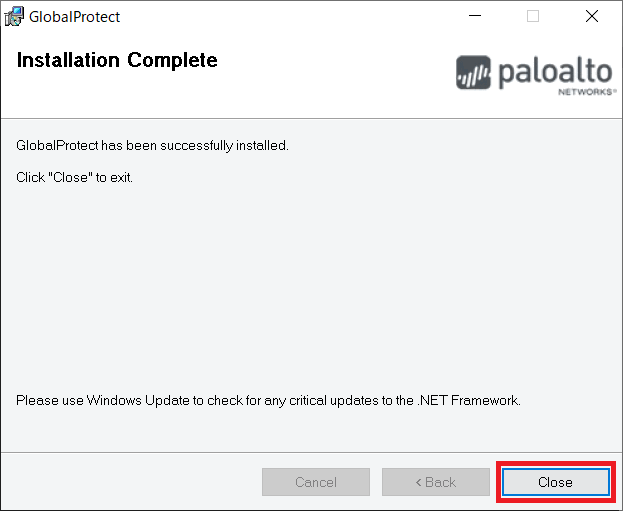Click the grayed-out Cancel button
The height and width of the screenshot is (511, 623).
[x=315, y=482]
